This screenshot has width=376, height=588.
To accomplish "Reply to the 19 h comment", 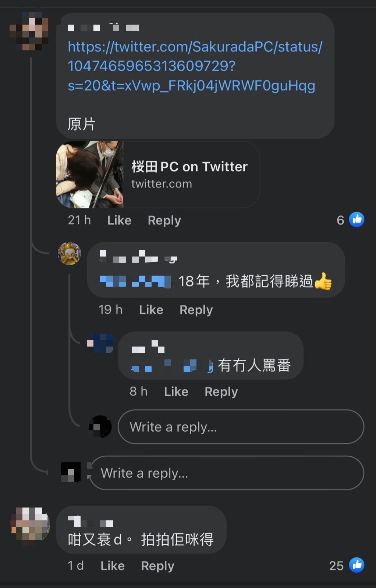I will [196, 310].
